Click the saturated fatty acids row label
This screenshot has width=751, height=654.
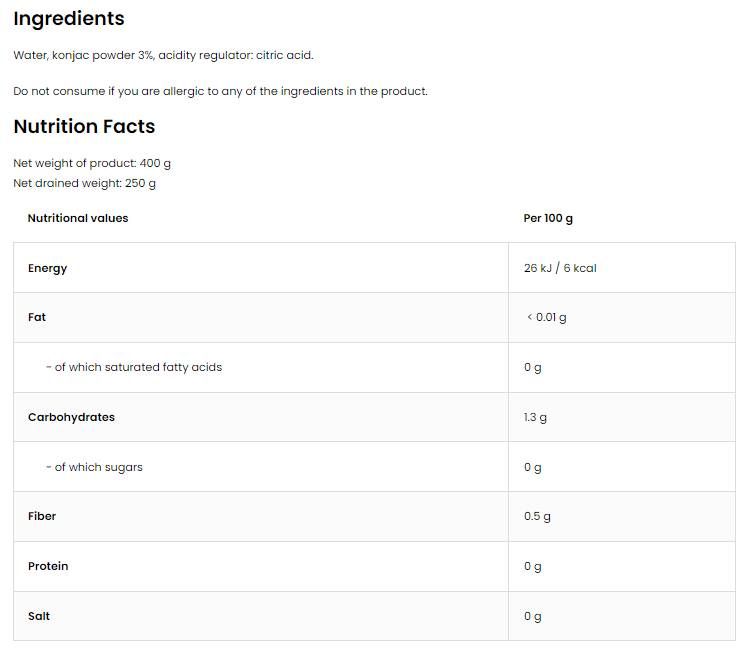point(134,367)
